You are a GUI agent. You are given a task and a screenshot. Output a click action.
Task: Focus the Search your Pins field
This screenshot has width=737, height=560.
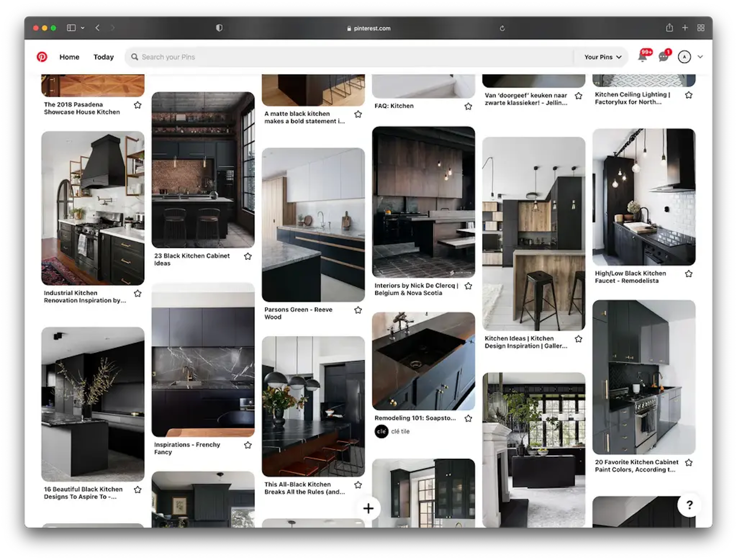[x=349, y=57]
